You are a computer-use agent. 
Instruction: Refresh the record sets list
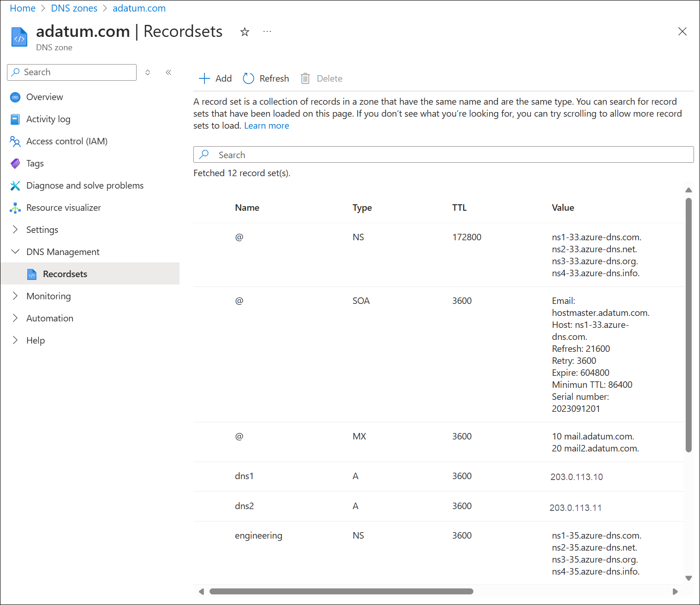[x=266, y=78]
